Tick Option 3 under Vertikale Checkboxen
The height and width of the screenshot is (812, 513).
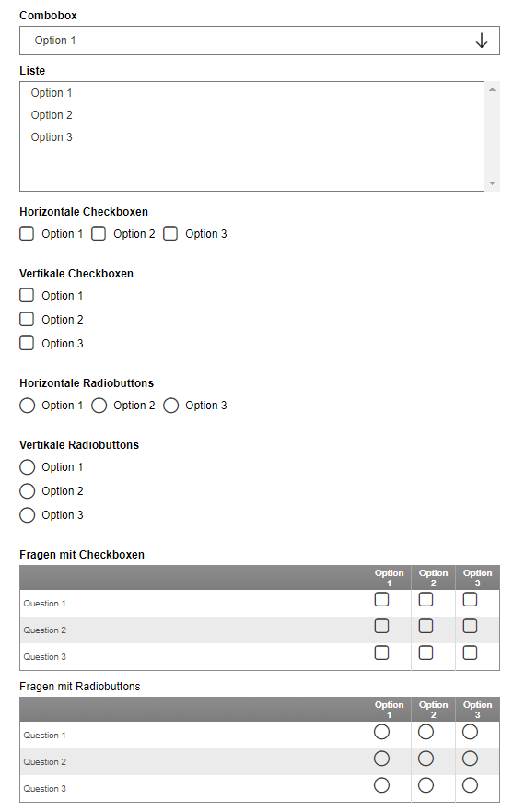(x=27, y=343)
